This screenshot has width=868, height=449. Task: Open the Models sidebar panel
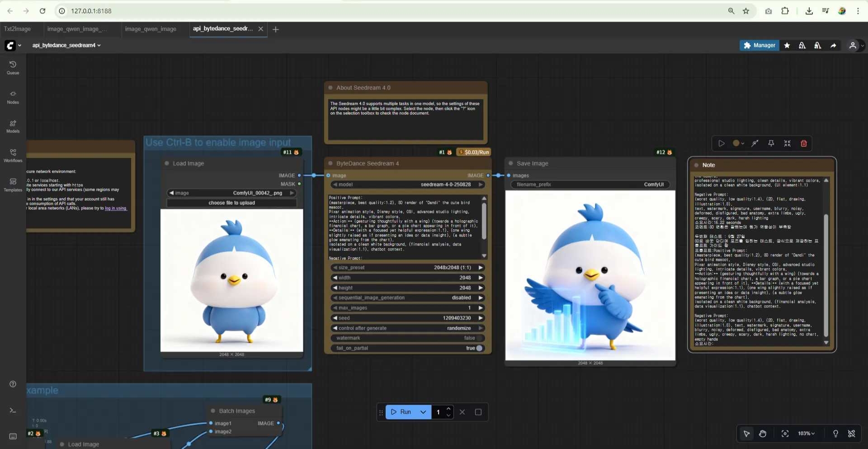click(13, 126)
